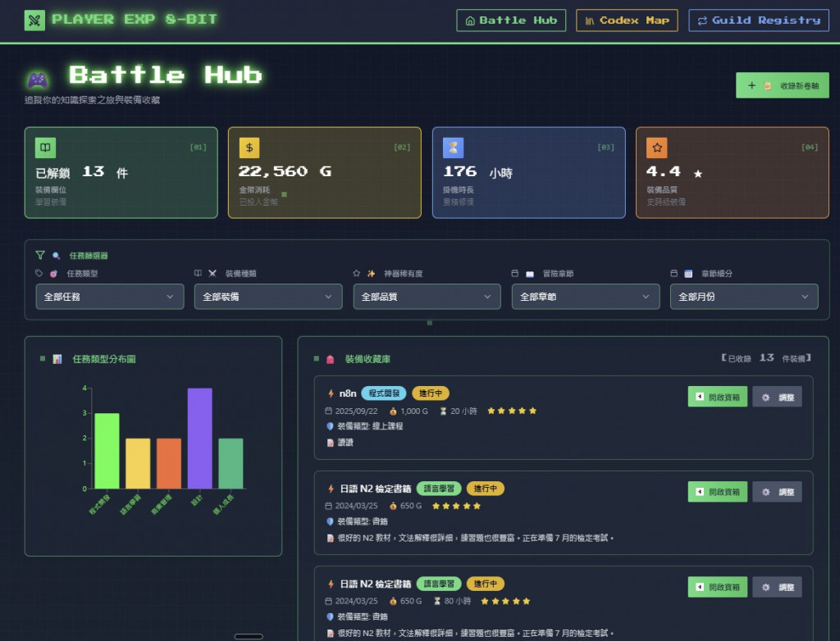
Task: Click the 程式開發 tag on n8n card
Action: tap(384, 393)
